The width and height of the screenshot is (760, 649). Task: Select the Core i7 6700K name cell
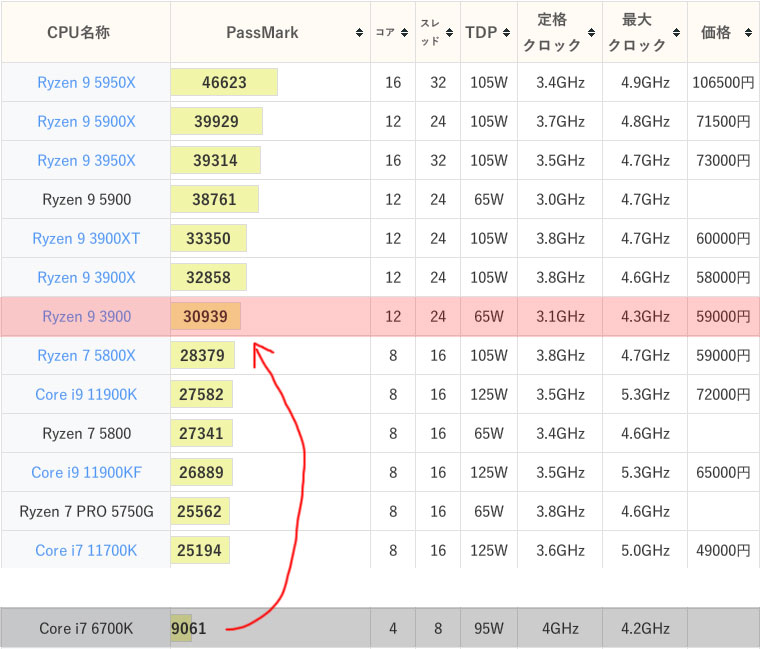coord(86,629)
